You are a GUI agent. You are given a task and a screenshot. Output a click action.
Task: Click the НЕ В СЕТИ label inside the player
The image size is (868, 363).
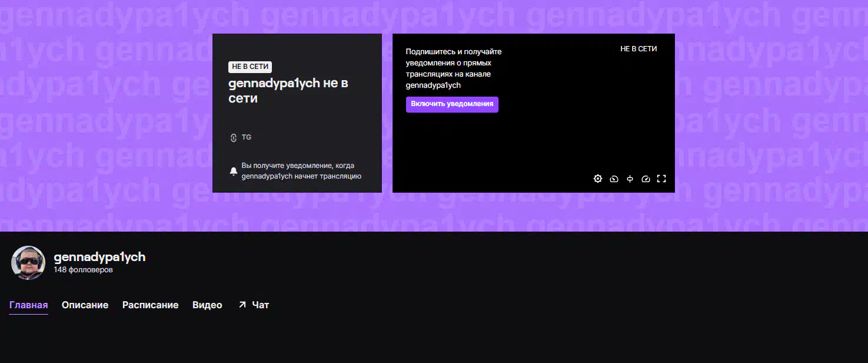coord(638,49)
